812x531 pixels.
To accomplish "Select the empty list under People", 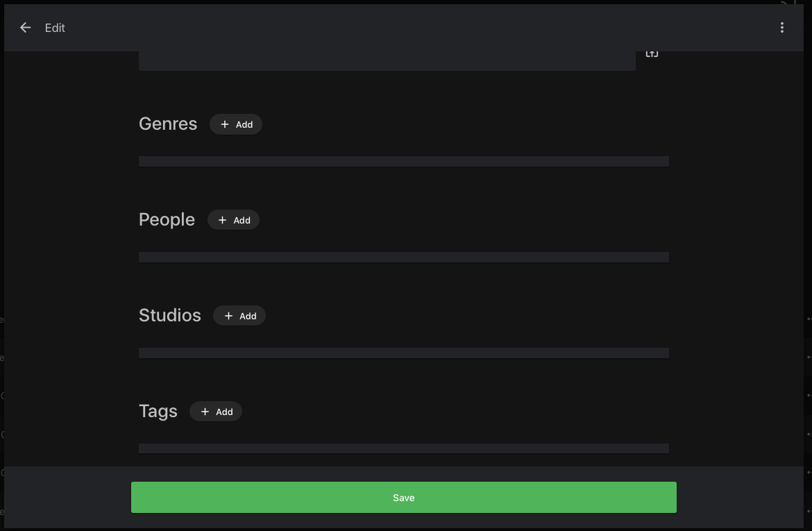I will point(404,258).
